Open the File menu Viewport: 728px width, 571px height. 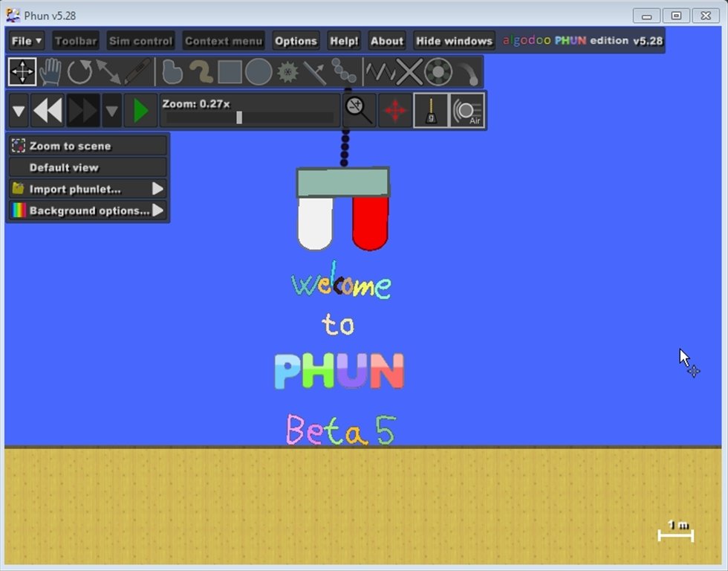27,41
